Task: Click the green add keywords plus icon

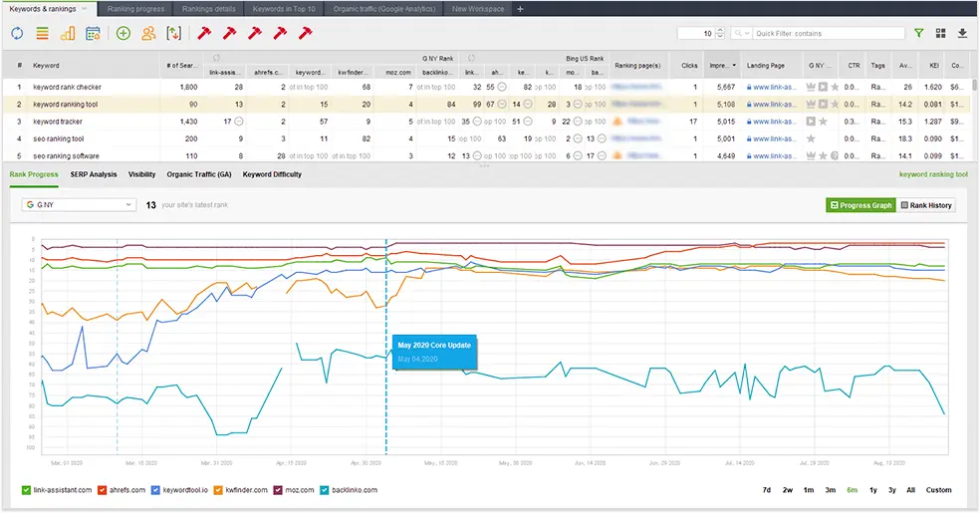Action: (x=122, y=33)
